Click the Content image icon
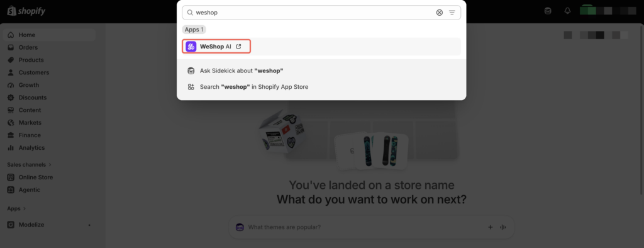 pos(11,110)
